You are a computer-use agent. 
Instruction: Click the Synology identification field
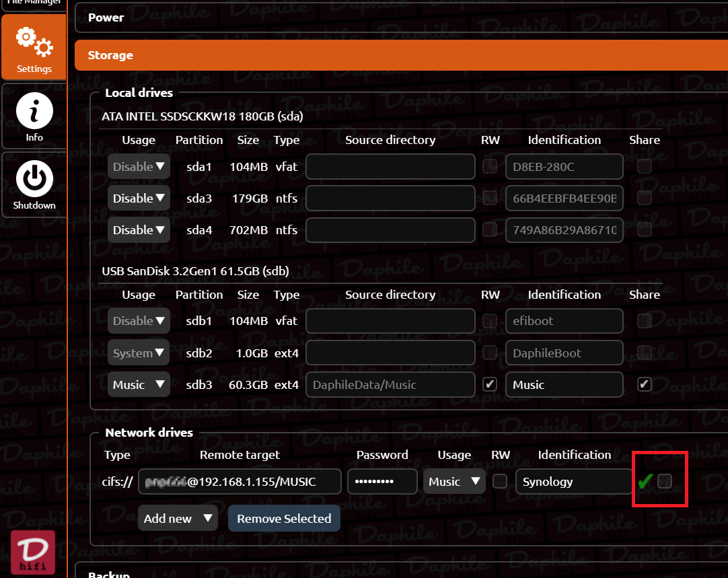point(573,481)
